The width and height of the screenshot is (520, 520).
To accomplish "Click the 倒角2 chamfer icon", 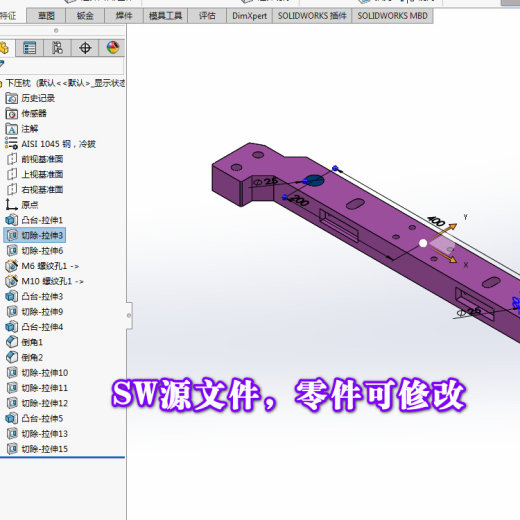I will (12, 357).
